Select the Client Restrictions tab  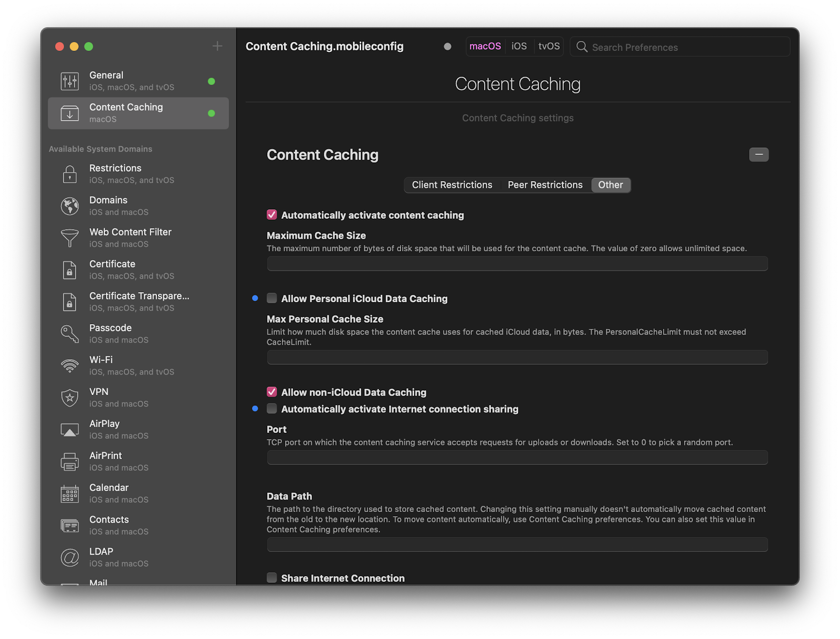point(452,185)
